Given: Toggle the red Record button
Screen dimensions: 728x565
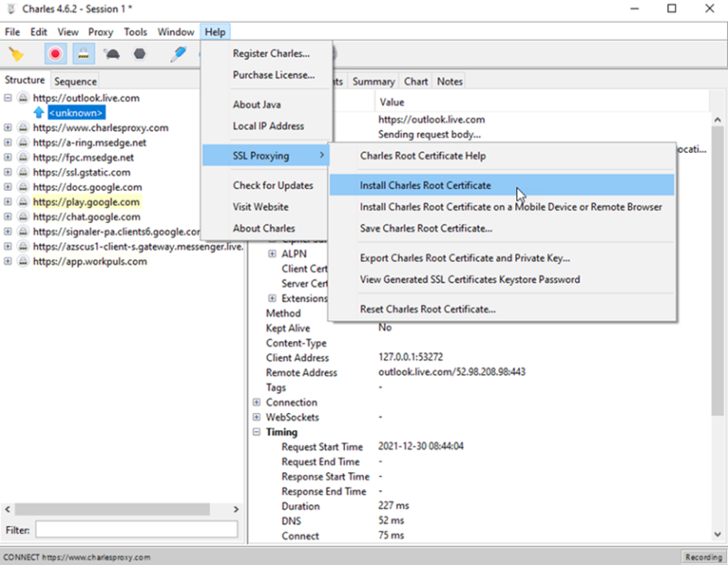Looking at the screenshot, I should 56,54.
